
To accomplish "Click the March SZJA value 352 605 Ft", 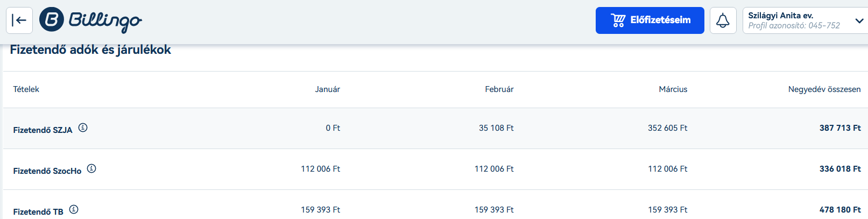I will click(x=667, y=128).
